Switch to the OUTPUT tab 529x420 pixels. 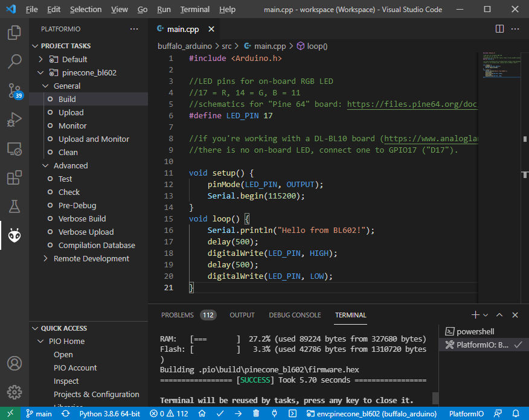[242, 315]
